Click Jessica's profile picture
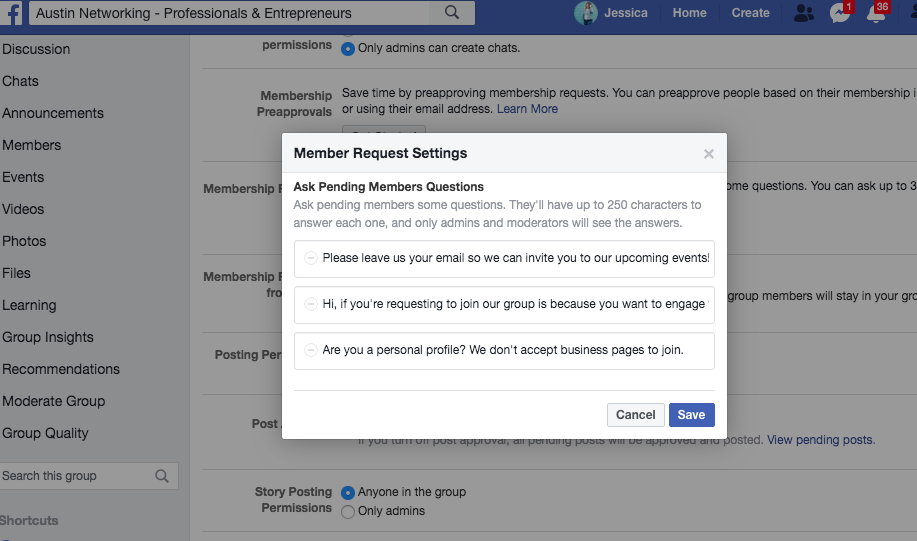 tap(586, 13)
